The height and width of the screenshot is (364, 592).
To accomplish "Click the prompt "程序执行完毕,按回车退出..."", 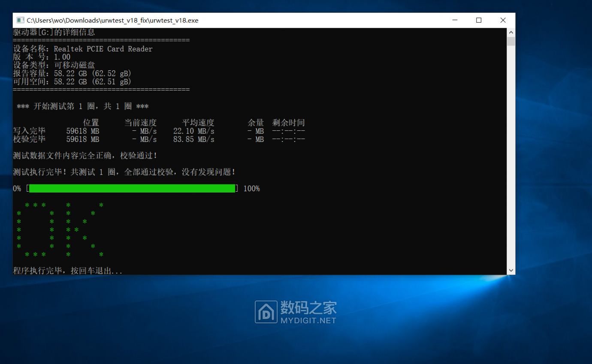I will click(68, 271).
